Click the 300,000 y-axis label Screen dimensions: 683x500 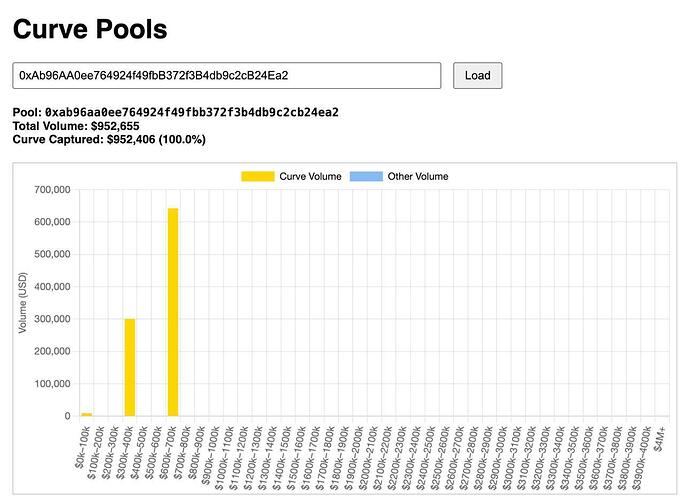tap(52, 319)
